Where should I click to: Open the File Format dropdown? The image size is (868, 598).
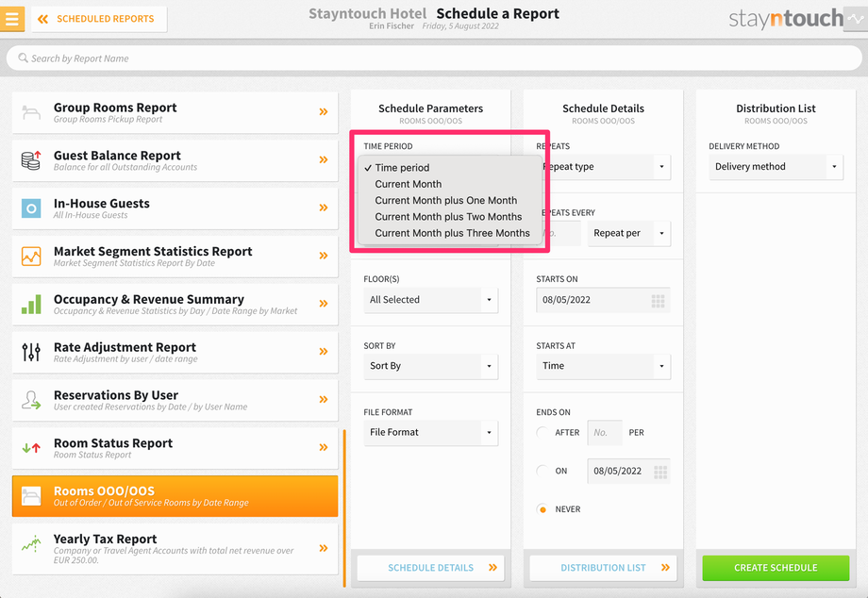(x=430, y=433)
